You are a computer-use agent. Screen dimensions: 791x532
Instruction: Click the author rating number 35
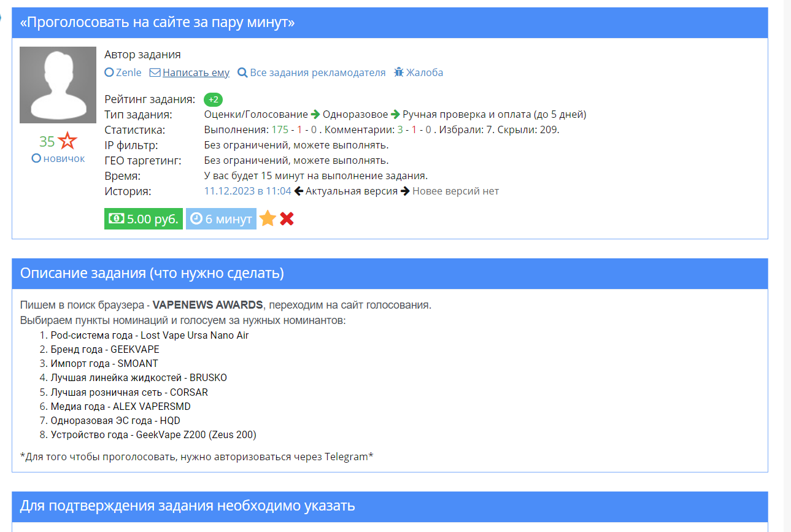pyautogui.click(x=47, y=142)
